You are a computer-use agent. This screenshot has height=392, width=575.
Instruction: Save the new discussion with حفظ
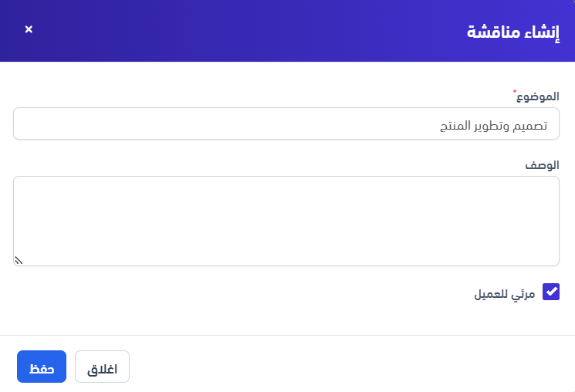[x=42, y=367]
